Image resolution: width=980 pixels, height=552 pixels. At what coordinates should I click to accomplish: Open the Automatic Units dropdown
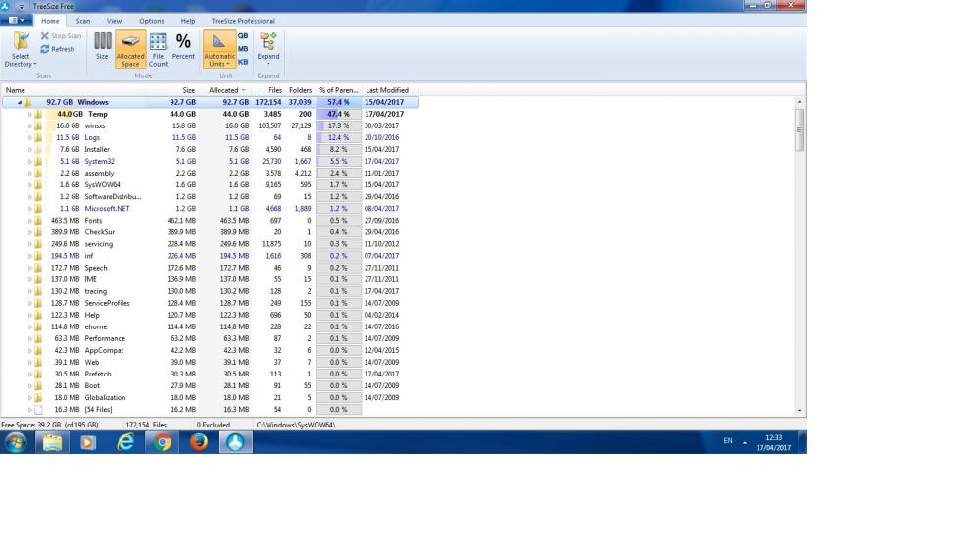pos(220,49)
